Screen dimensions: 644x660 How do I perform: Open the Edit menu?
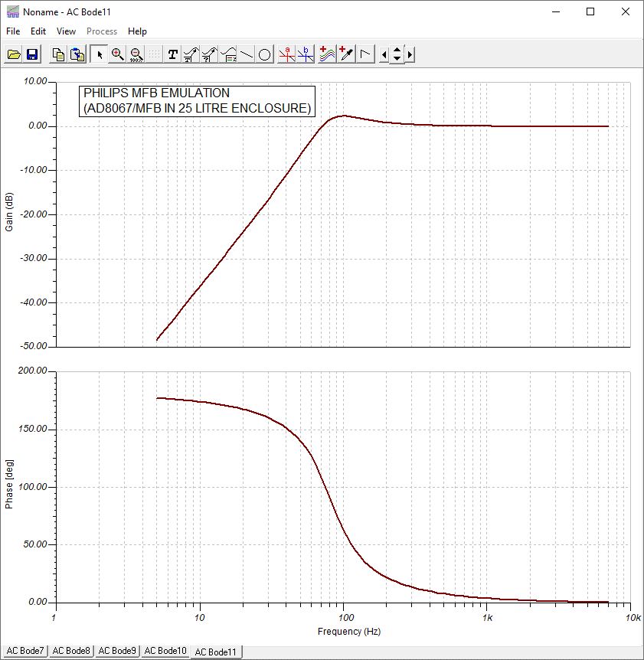(38, 31)
